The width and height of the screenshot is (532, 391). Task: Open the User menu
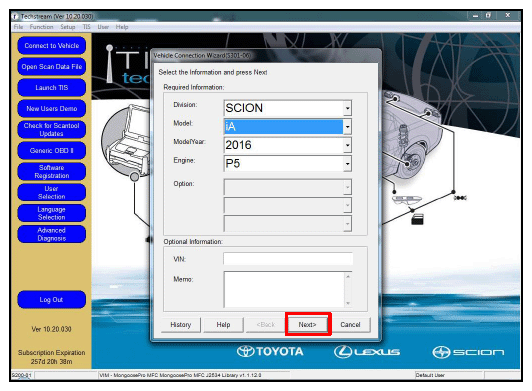[103, 27]
